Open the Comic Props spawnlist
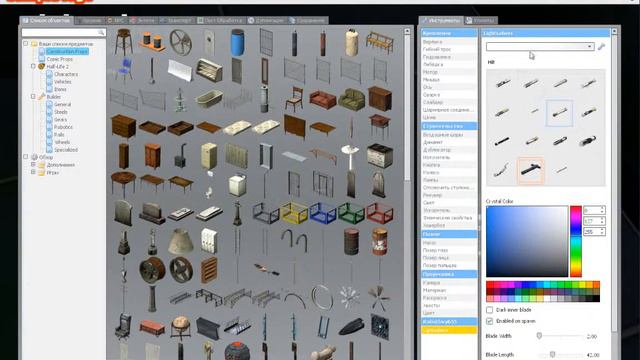This screenshot has width=640, height=360. 60,59
